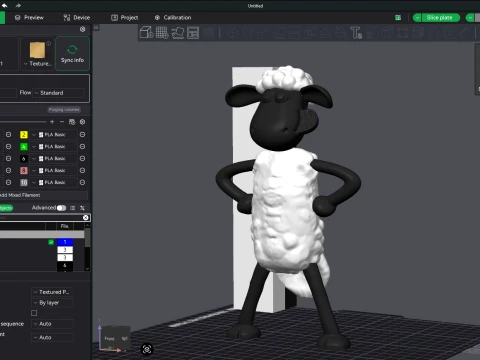
Task: Click the Auto orient toolbar icon
Action: point(178,33)
